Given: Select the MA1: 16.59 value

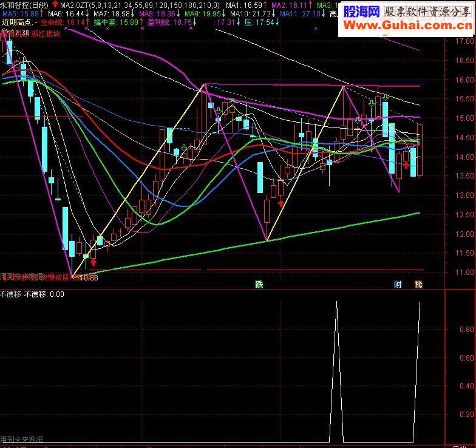Looking at the screenshot, I should (244, 5).
